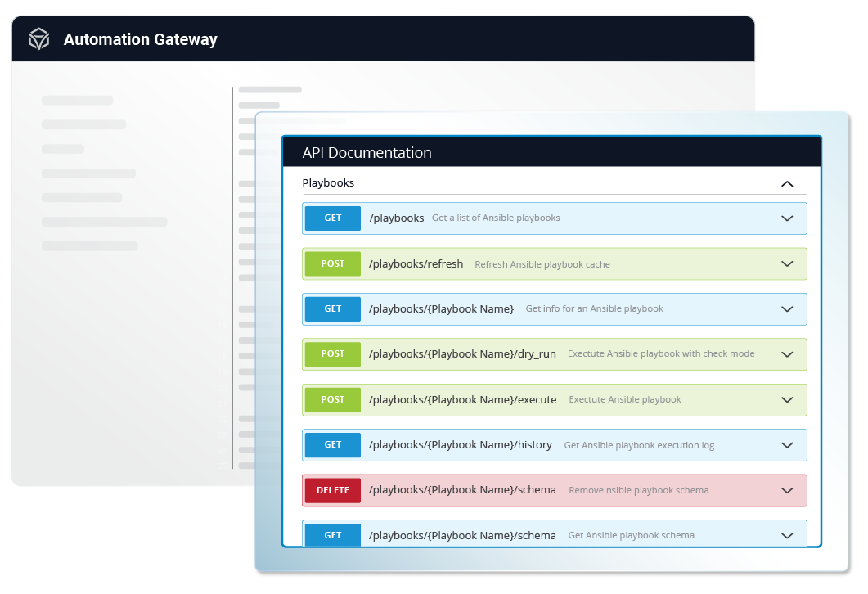Expand the history endpoint chevron
The width and height of the screenshot is (868, 594).
pyautogui.click(x=787, y=445)
